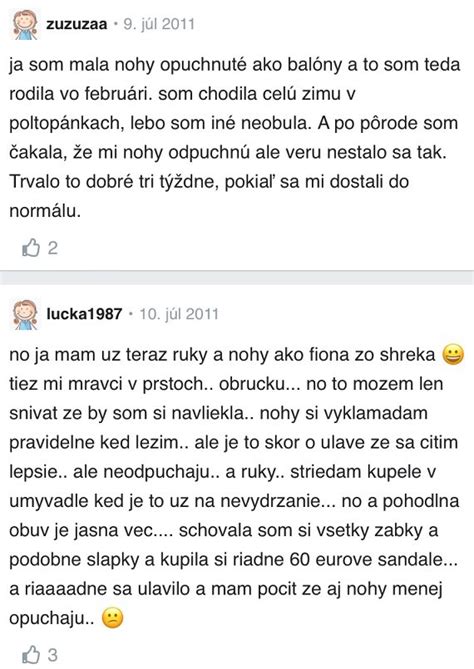
Task: Open the 9. júl 2011 timestamp
Action: pos(159,24)
